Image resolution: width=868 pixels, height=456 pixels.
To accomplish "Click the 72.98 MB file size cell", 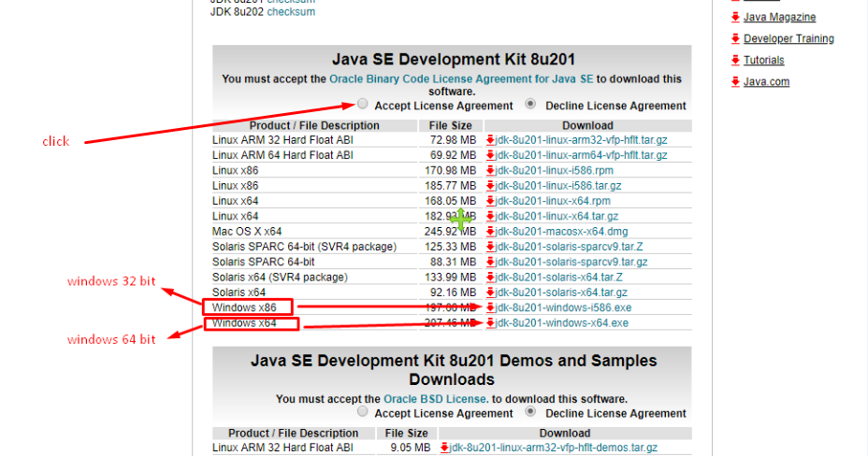I will [453, 140].
